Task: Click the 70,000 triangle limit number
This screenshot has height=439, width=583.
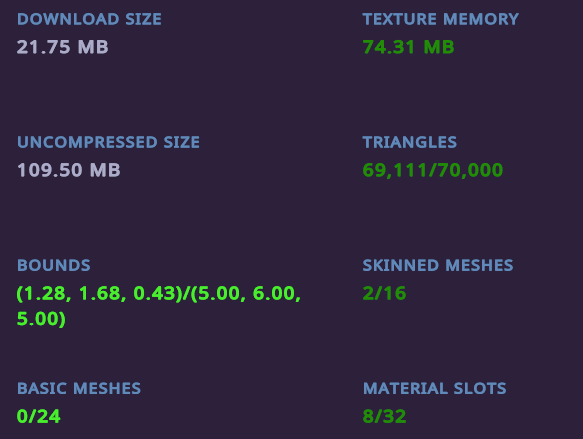Action: [470, 170]
